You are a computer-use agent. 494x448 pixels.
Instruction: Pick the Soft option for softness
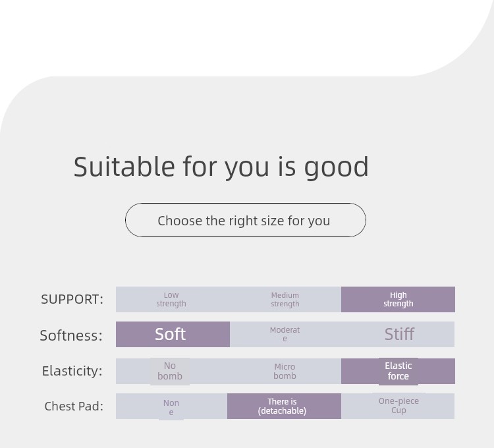171,334
